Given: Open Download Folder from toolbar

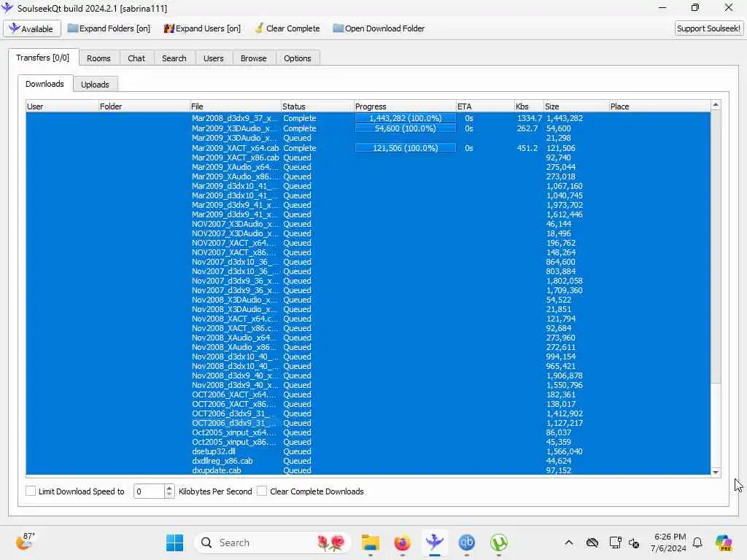Looking at the screenshot, I should click(x=379, y=28).
